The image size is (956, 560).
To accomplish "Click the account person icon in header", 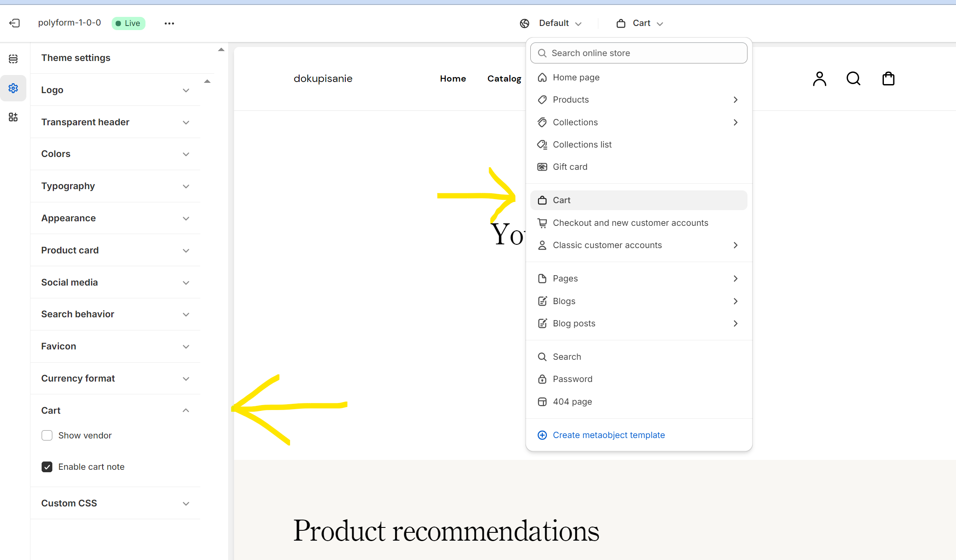I will pos(819,78).
